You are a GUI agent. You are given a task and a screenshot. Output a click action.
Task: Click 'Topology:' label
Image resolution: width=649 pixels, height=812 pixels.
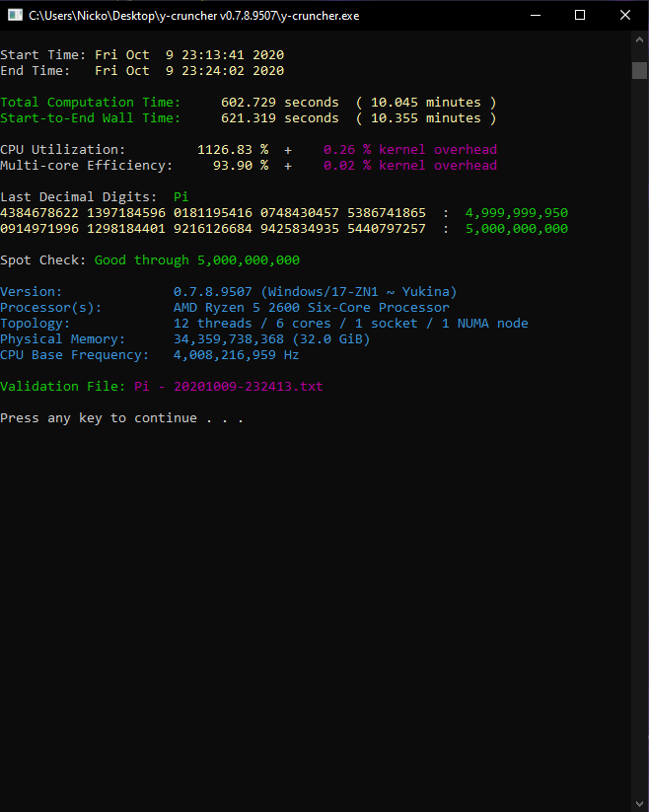[x=35, y=324]
